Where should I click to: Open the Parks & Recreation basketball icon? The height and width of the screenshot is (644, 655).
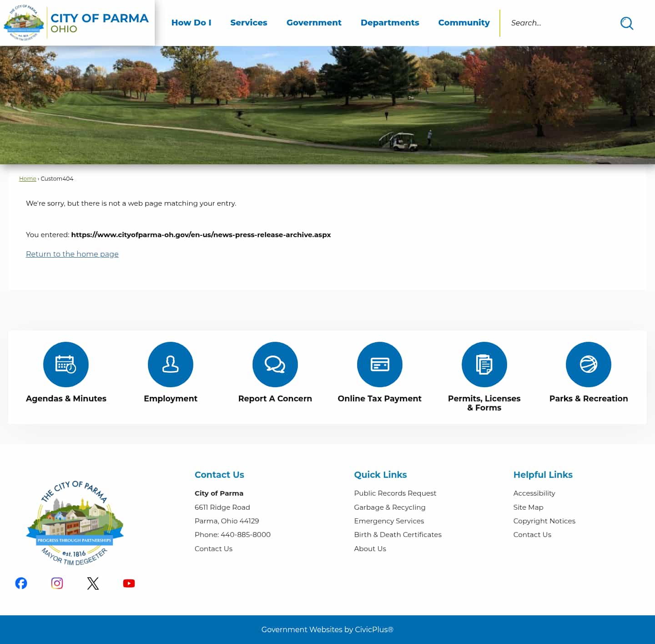(589, 364)
